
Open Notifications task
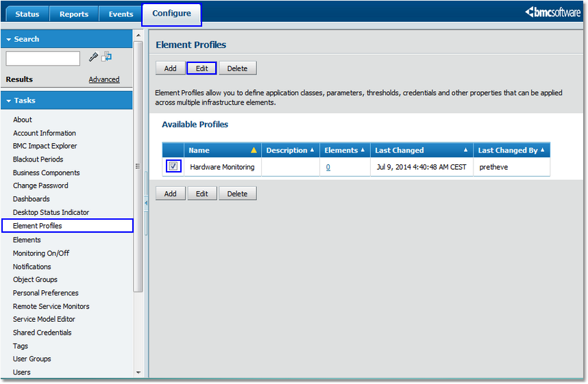(x=32, y=267)
